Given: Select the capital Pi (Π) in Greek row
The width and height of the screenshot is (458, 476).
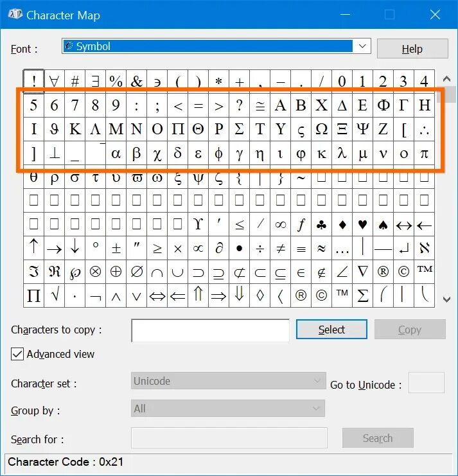Looking at the screenshot, I should click(177, 129).
